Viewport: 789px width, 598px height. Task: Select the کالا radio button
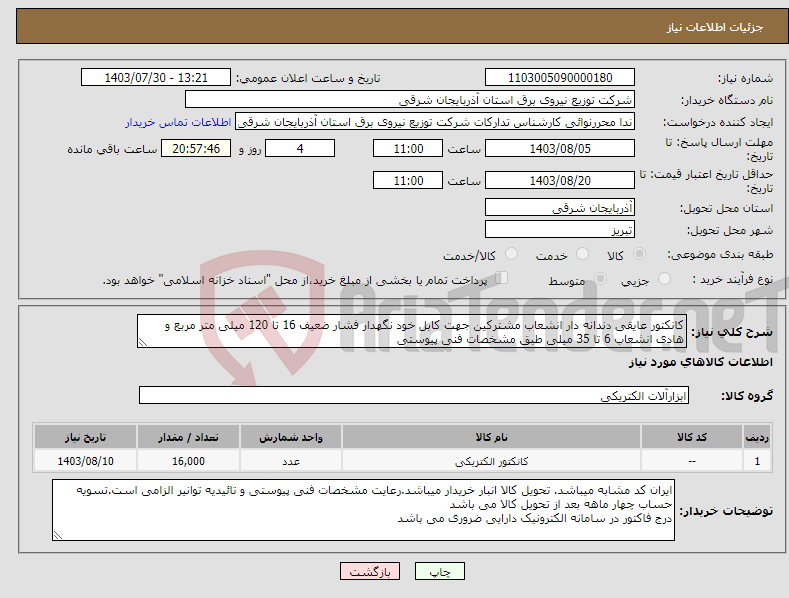[639, 254]
